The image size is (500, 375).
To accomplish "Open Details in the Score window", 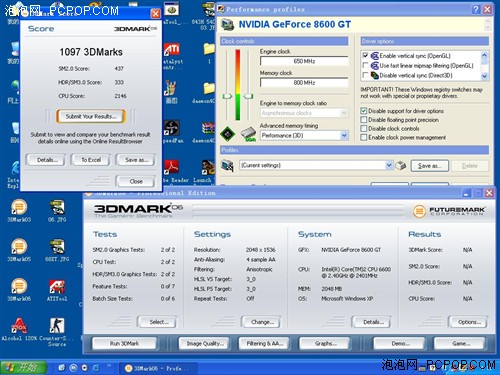I will [47, 160].
